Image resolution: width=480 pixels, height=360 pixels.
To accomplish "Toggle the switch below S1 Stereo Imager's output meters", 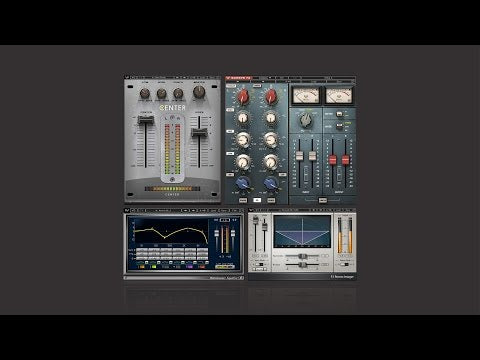I will [345, 264].
